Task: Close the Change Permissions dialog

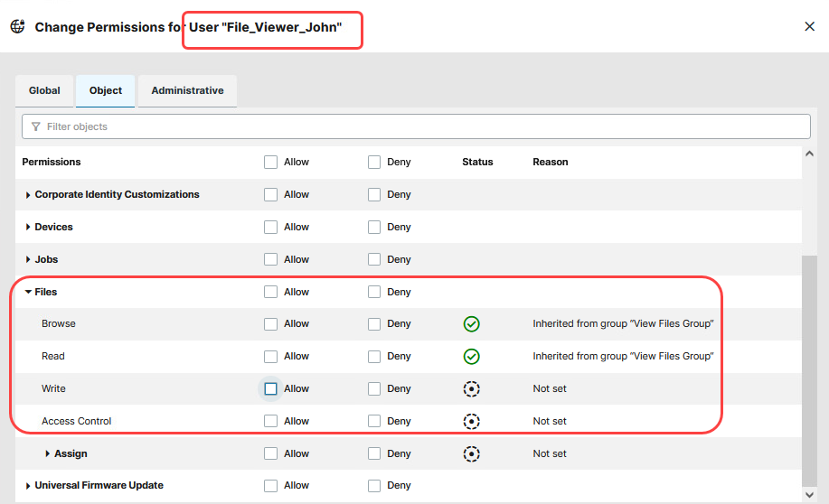Action: pos(809,26)
